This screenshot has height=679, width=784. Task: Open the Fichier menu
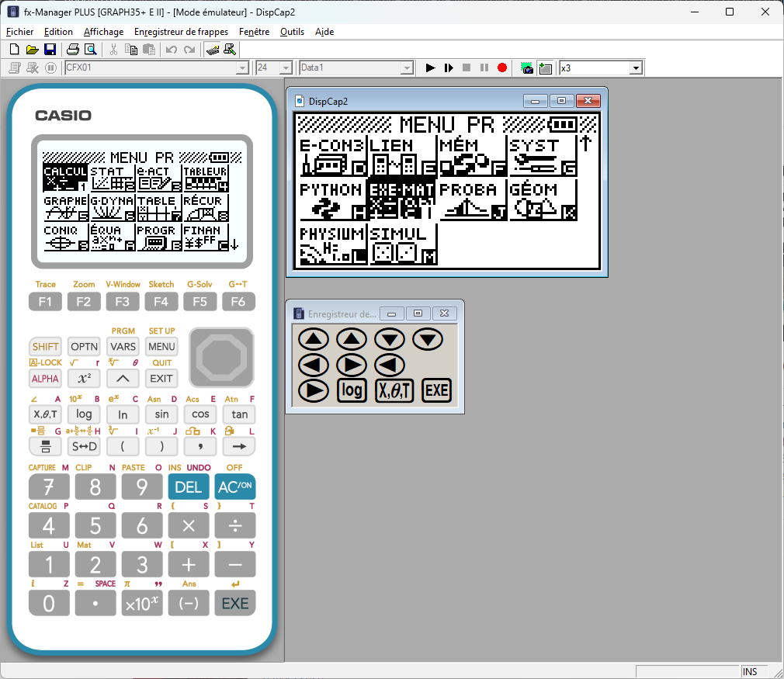point(19,32)
